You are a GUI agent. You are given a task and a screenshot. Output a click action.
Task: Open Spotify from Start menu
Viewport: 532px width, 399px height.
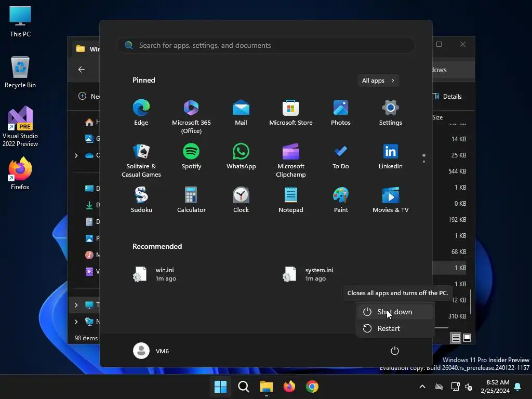click(191, 156)
